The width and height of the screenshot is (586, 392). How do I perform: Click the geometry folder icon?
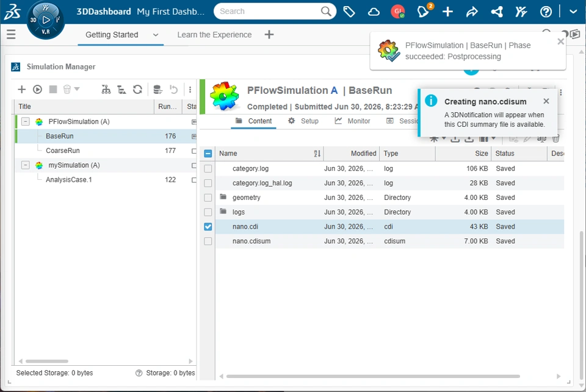pyautogui.click(x=223, y=197)
